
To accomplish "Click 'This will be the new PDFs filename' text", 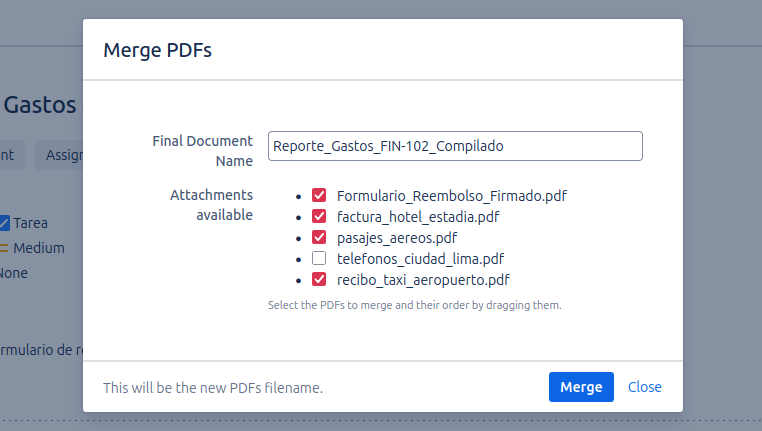I will point(213,388).
